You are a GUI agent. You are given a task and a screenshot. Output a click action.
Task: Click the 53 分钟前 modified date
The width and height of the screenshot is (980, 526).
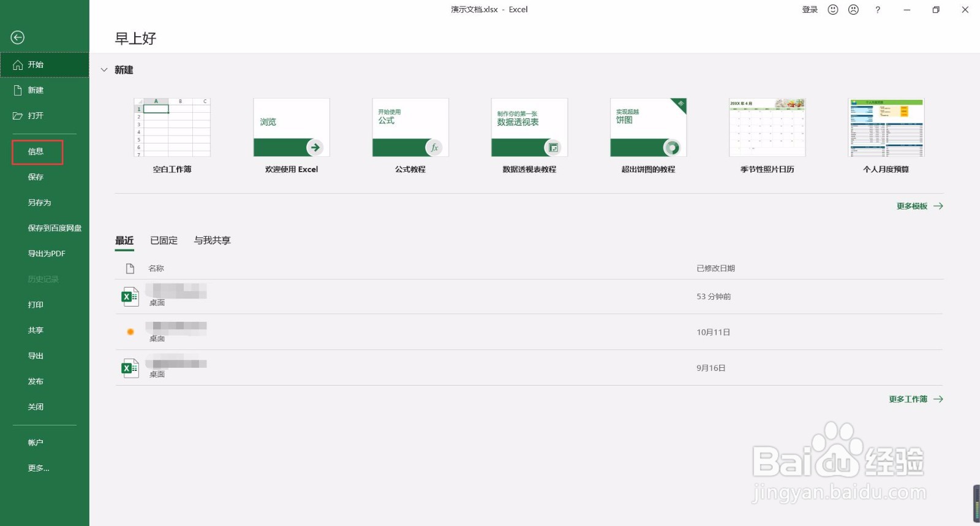(714, 297)
